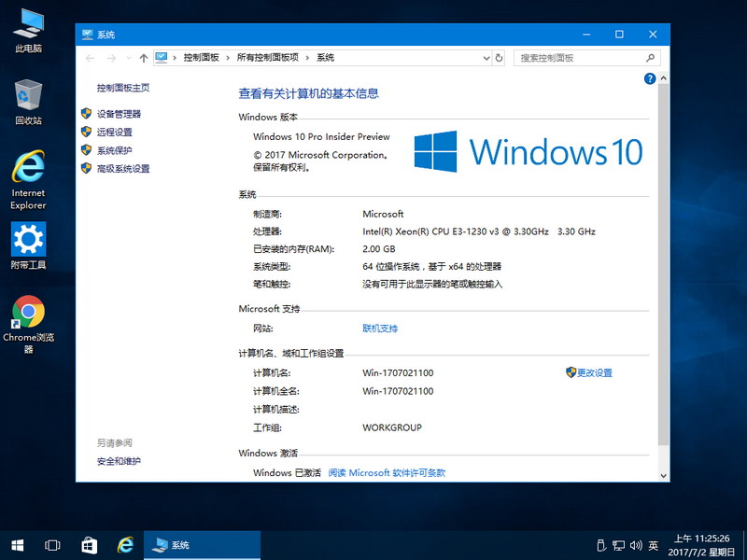The height and width of the screenshot is (560, 747).
Task: Open 控制面板主页 link
Action: (123, 88)
